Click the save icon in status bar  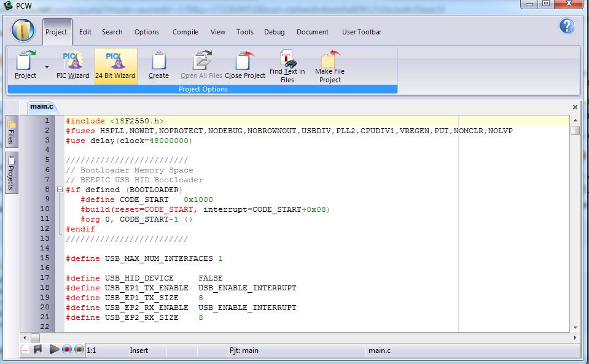[38, 350]
